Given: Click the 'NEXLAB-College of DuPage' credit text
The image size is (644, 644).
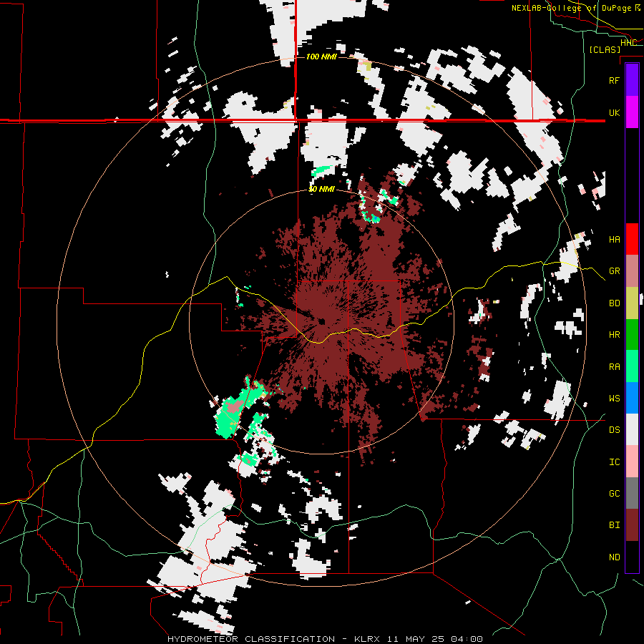Looking at the screenshot, I should pos(572,8).
